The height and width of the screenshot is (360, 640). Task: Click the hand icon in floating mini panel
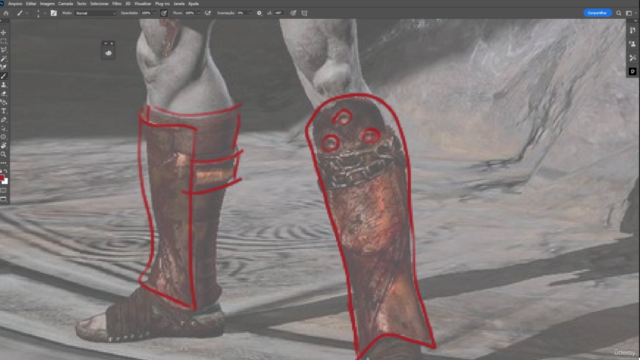tap(108, 53)
